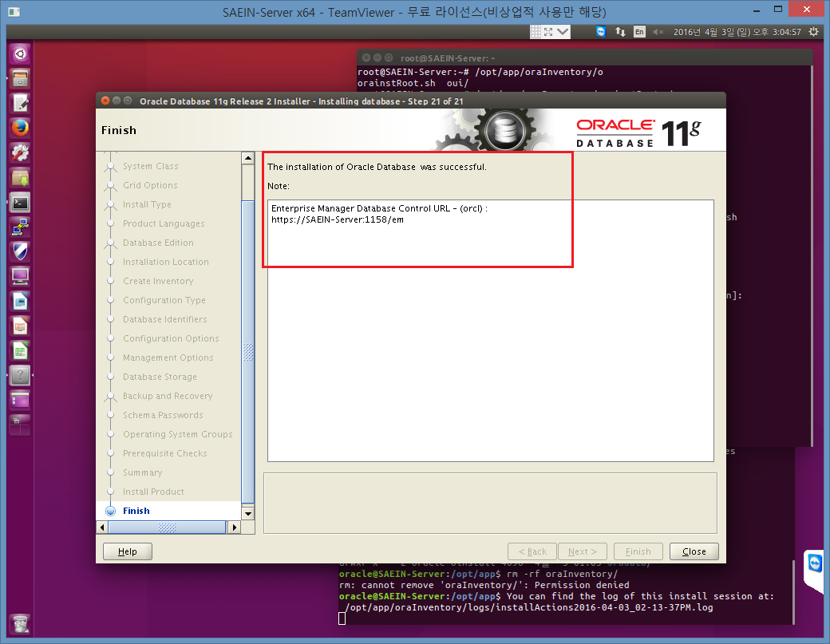
Task: Launch the text editor from the dock
Action: click(20, 103)
